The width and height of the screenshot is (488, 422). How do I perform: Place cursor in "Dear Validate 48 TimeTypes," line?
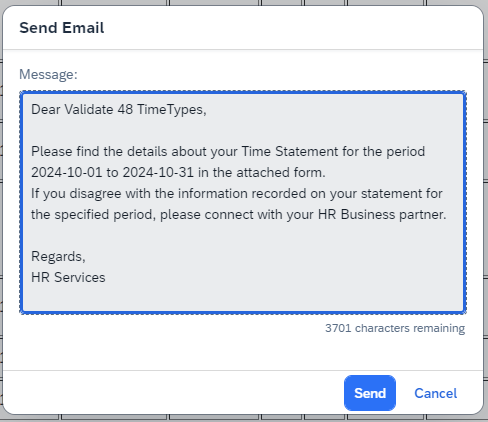click(x=119, y=110)
